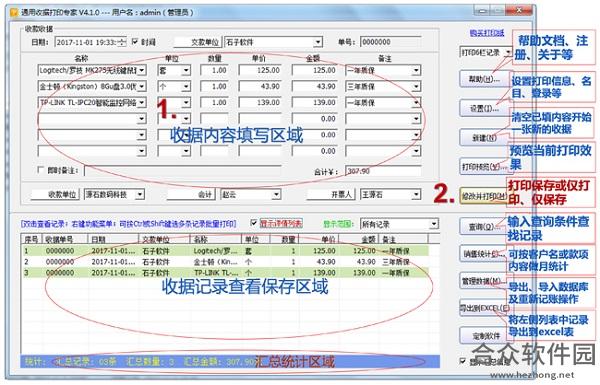
Task: Expand the TP-LINK item name dropdown
Action: tap(142, 103)
